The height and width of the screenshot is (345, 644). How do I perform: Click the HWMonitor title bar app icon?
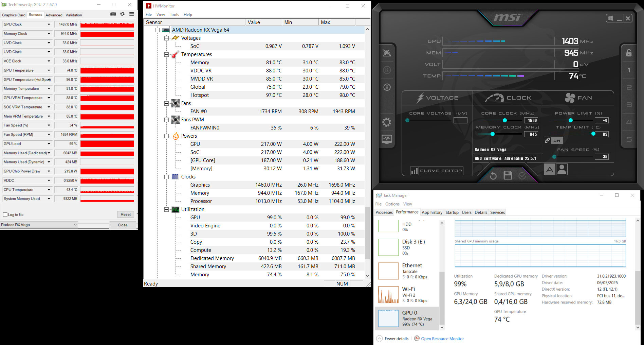[x=148, y=6]
